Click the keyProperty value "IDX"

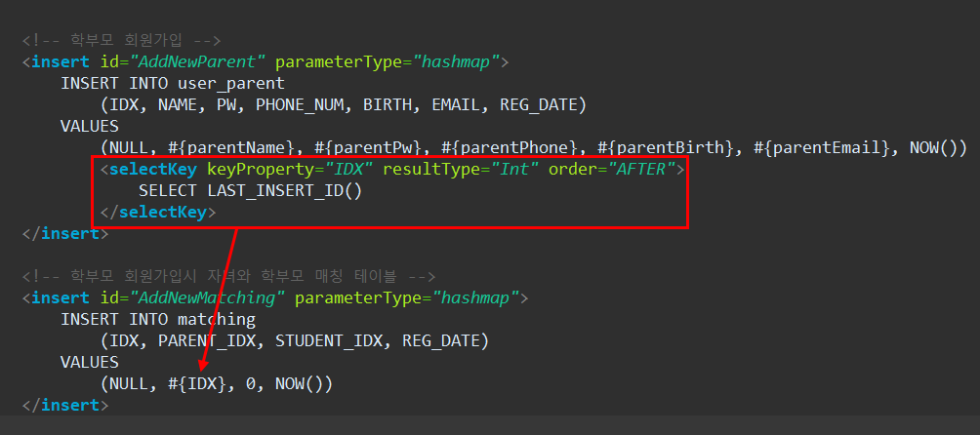pyautogui.click(x=348, y=170)
